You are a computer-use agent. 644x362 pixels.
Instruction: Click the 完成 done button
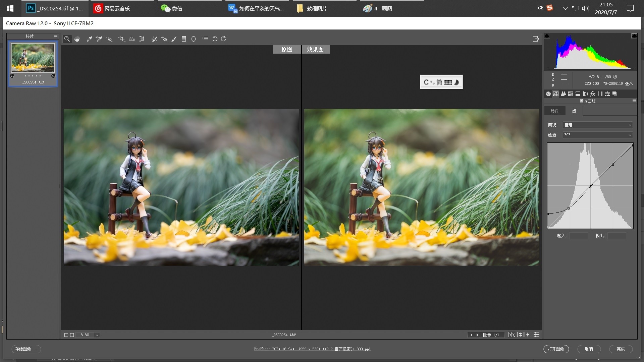click(x=621, y=349)
